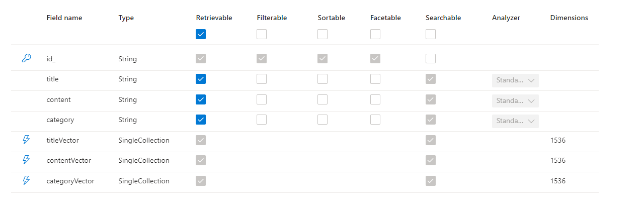The width and height of the screenshot is (644, 217).
Task: Check Searchable for the id_ field
Action: click(431, 59)
